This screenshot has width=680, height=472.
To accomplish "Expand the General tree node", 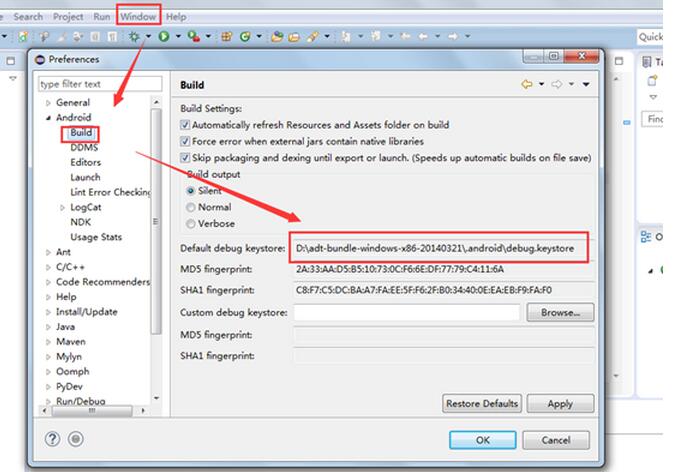I will (48, 103).
